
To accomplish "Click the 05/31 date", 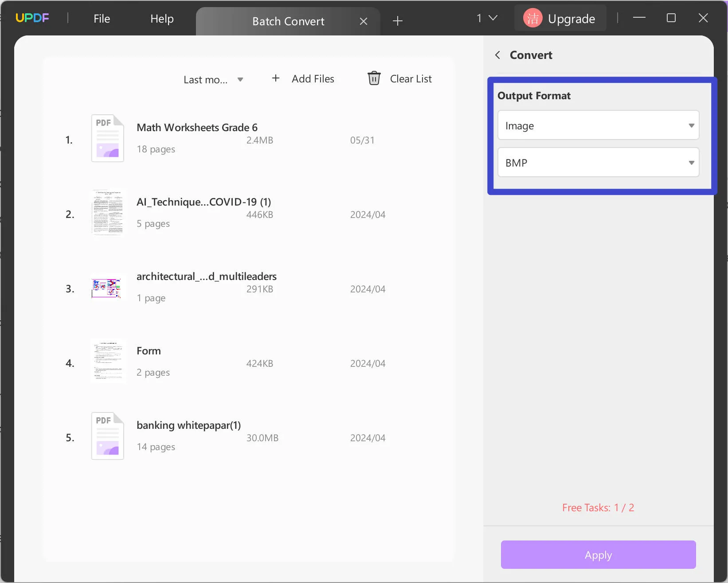I will pos(362,140).
